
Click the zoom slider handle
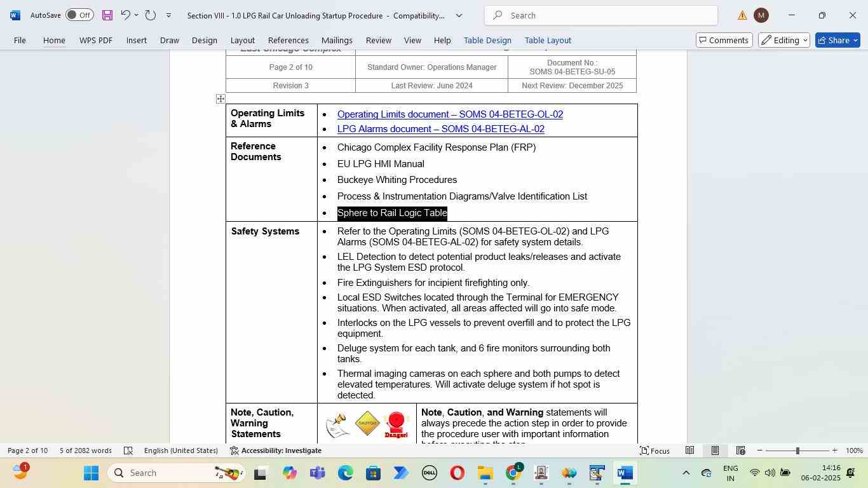pos(797,451)
